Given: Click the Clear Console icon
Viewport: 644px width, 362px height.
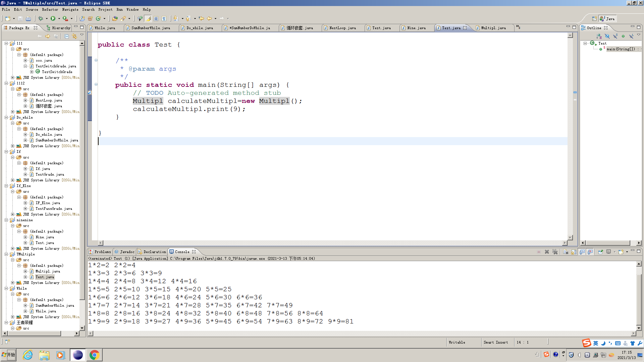Looking at the screenshot, I should pos(566,252).
